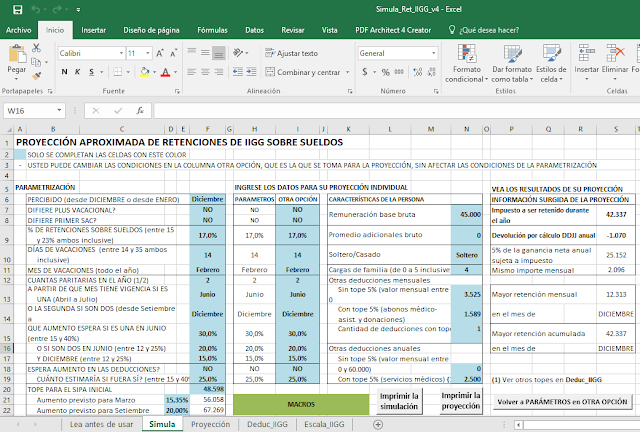
Task: Open the number format dropdown showing General
Action: point(436,53)
